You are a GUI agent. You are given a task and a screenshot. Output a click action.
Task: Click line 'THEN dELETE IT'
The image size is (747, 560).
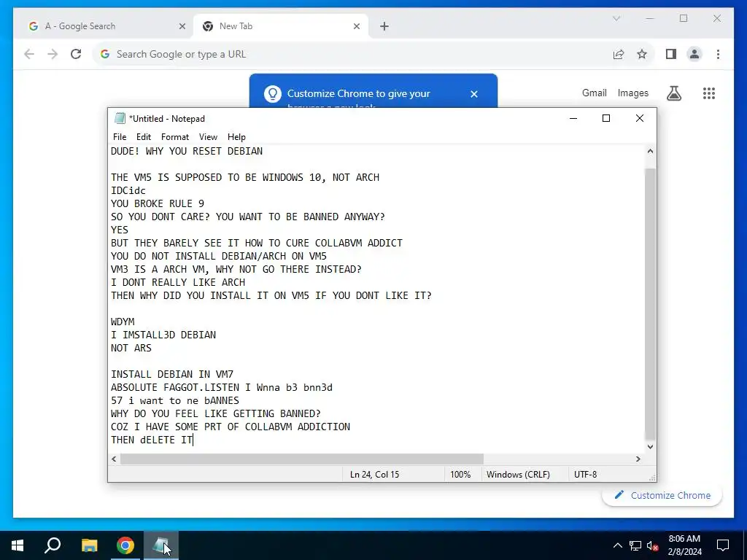coord(152,440)
